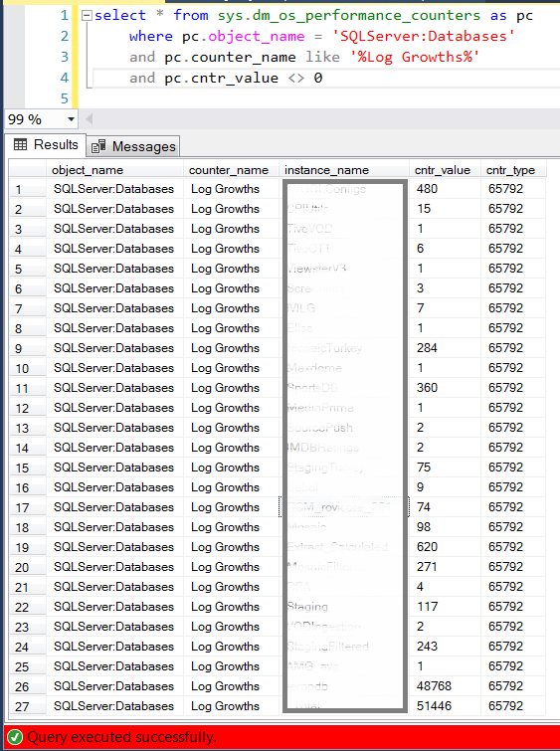Click the cntr_value cell 48768
This screenshot has width=560, height=751.
point(445,686)
